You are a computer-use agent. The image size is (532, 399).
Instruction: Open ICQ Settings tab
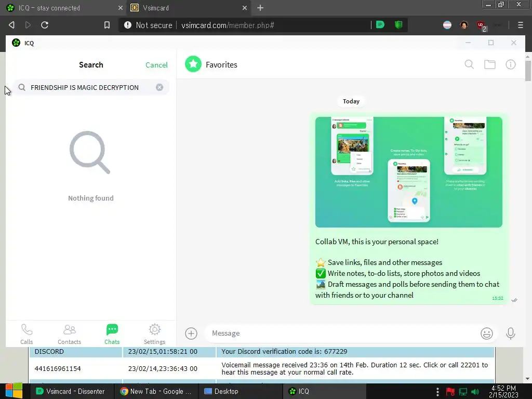[154, 334]
